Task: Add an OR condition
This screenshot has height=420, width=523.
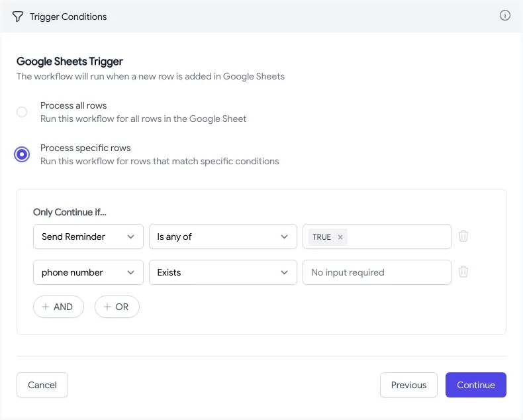Action: 117,307
